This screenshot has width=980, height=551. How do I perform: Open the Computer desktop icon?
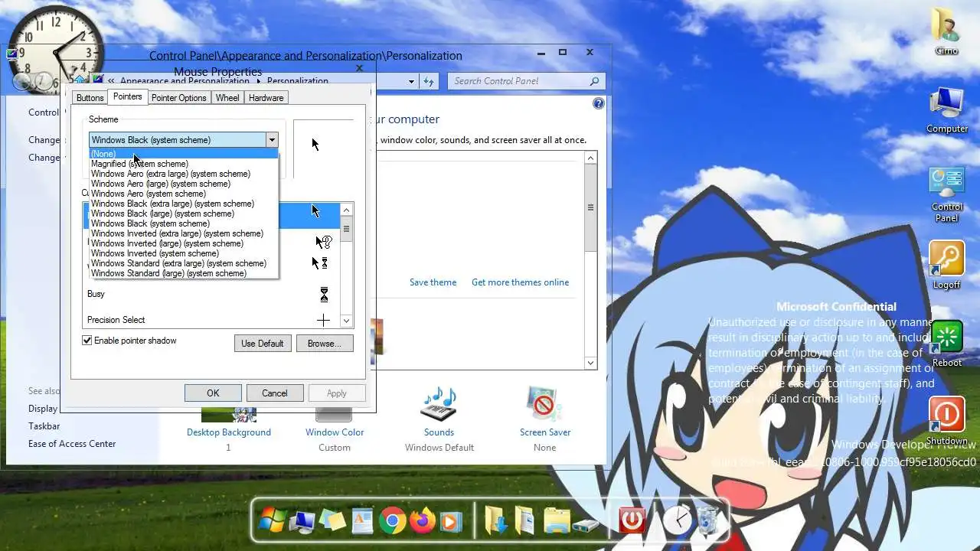coord(947,111)
